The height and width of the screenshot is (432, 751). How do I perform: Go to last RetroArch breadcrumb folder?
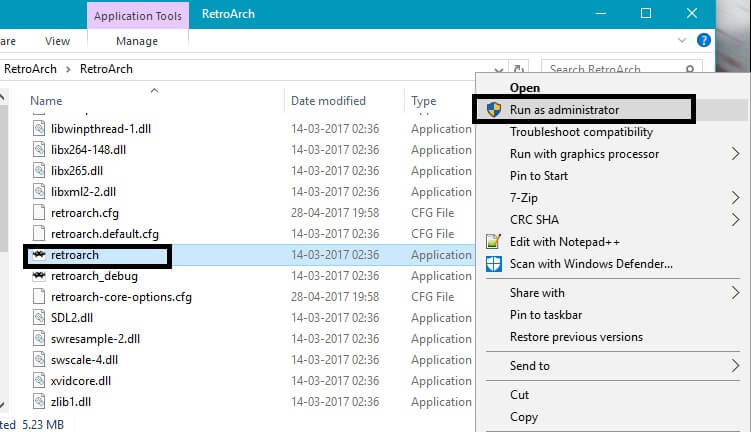pyautogui.click(x=106, y=69)
